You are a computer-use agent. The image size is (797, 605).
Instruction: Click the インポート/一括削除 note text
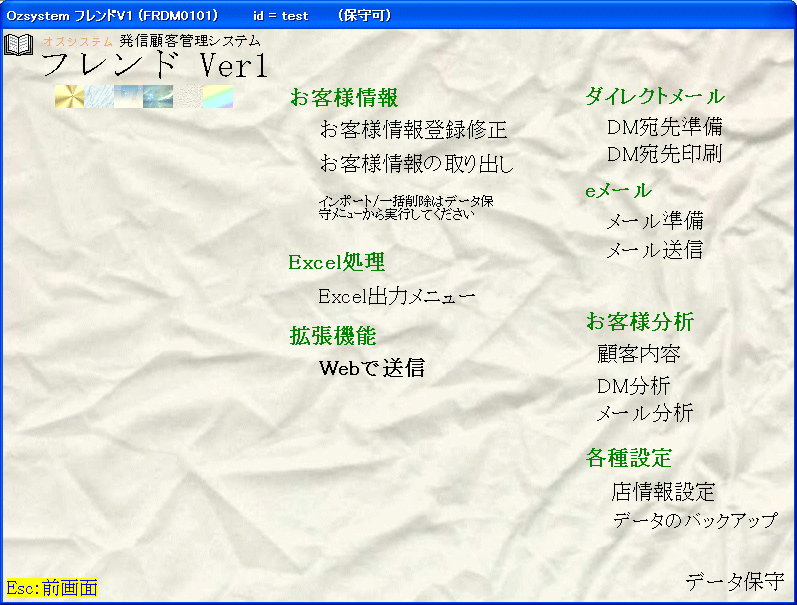(x=406, y=207)
